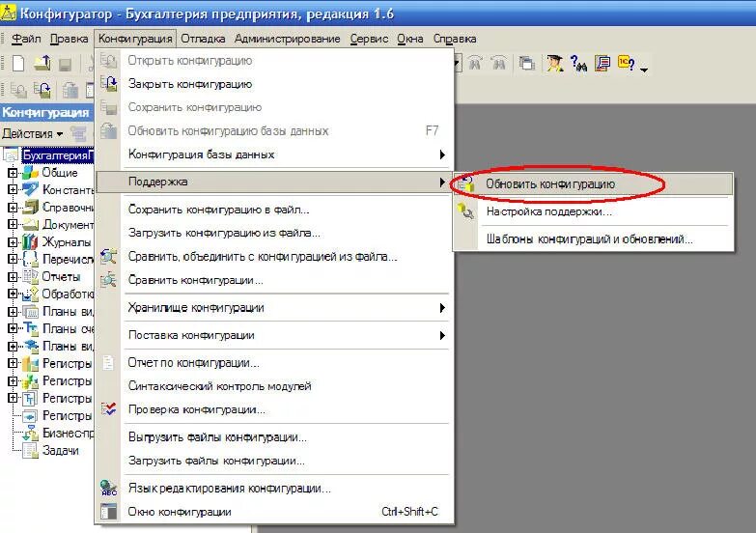Image resolution: width=756 pixels, height=533 pixels.
Task: Click the Help contents book icon
Action: click(x=602, y=63)
